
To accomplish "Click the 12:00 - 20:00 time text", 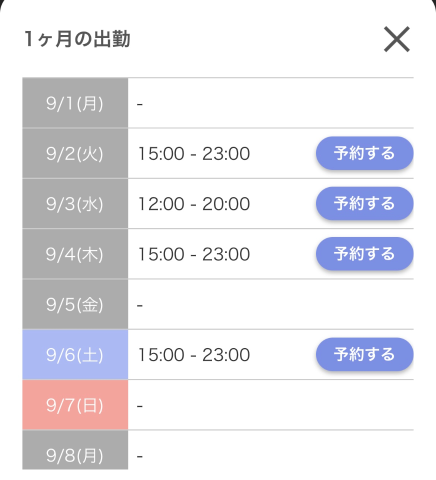I will [194, 204].
